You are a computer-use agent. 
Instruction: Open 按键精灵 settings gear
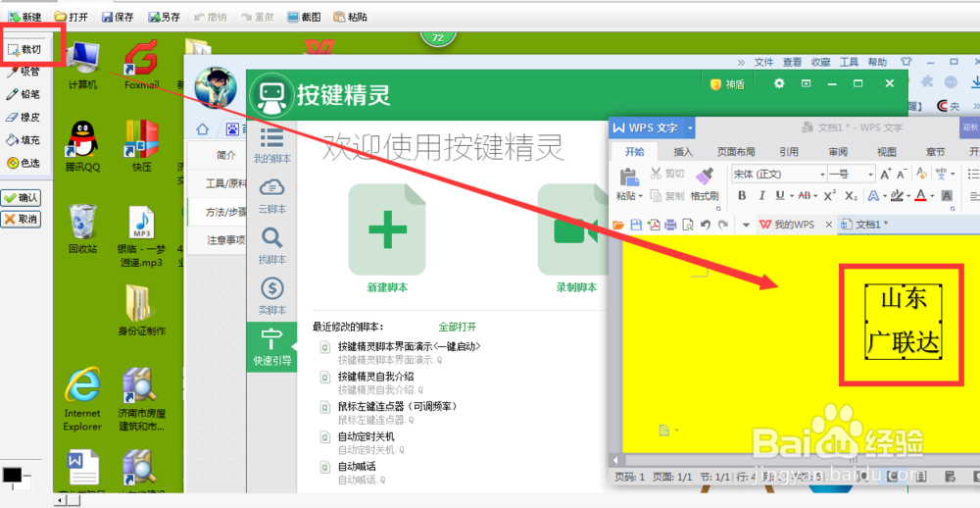pos(779,83)
